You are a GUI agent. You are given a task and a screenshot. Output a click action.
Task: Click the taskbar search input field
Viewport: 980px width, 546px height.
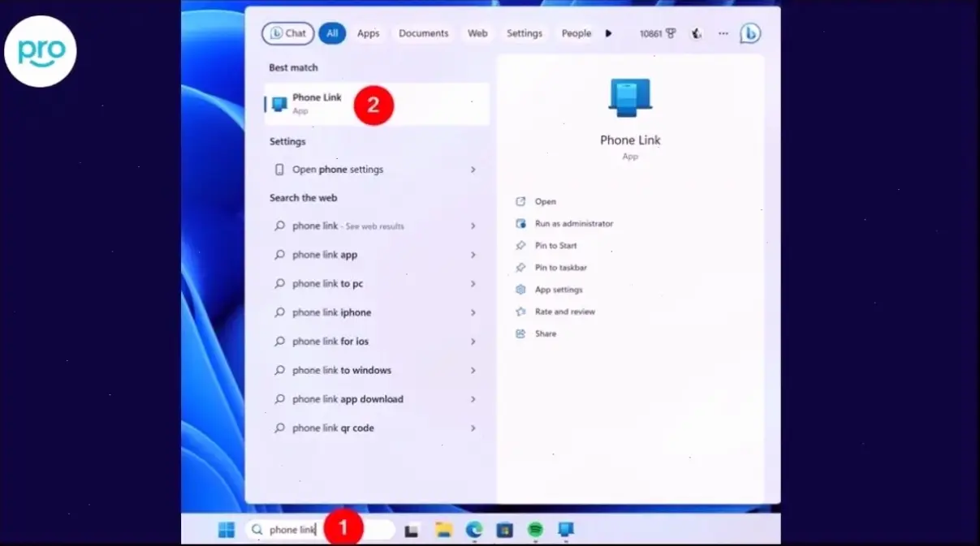pos(292,530)
